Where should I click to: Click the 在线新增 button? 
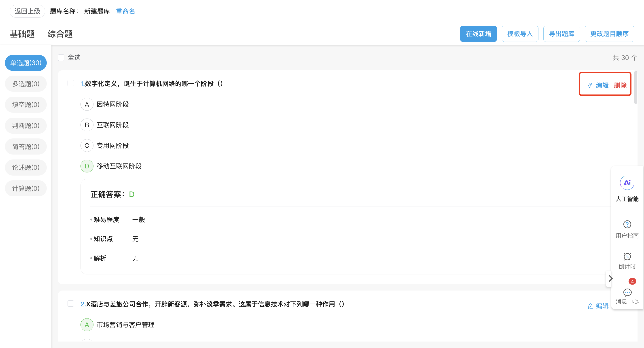pyautogui.click(x=478, y=34)
